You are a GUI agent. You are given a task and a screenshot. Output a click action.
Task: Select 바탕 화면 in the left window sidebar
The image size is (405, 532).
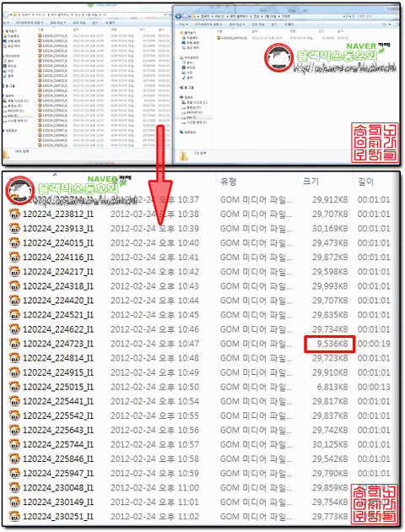[x=13, y=41]
